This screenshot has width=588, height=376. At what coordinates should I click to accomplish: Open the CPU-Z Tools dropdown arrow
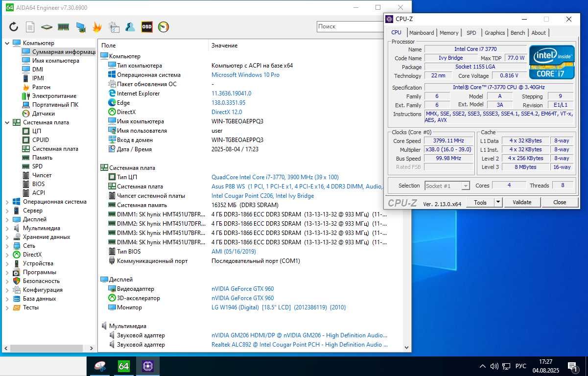click(498, 202)
